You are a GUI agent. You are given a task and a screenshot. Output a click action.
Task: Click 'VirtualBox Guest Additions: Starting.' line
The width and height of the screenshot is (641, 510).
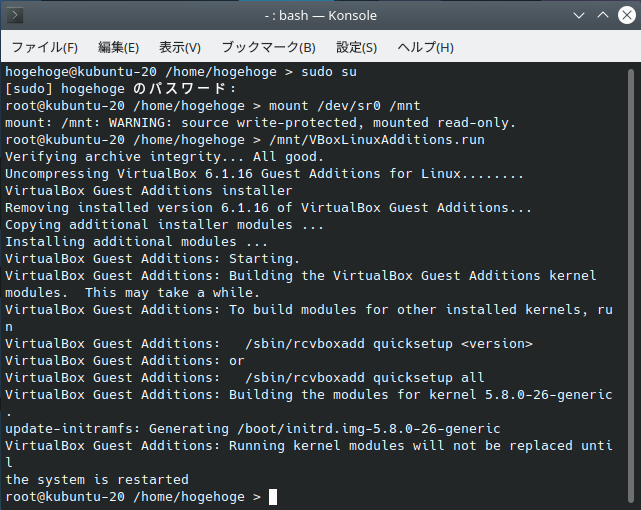(x=152, y=259)
